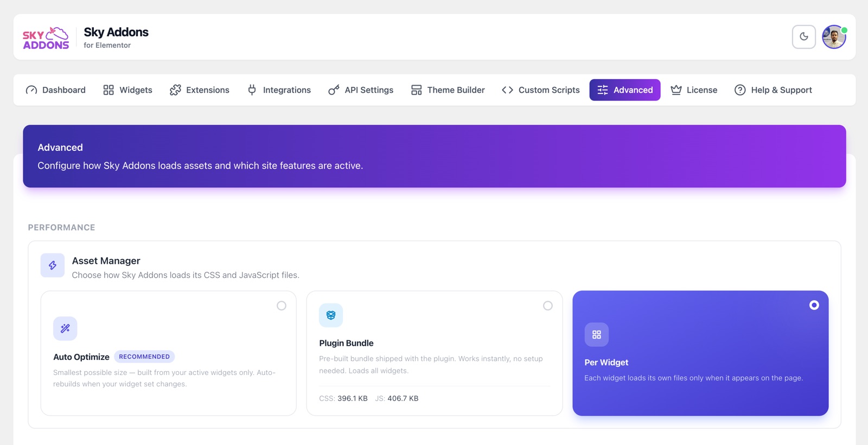The width and height of the screenshot is (868, 445).
Task: Click the Plugin Bundle card title
Action: (346, 343)
